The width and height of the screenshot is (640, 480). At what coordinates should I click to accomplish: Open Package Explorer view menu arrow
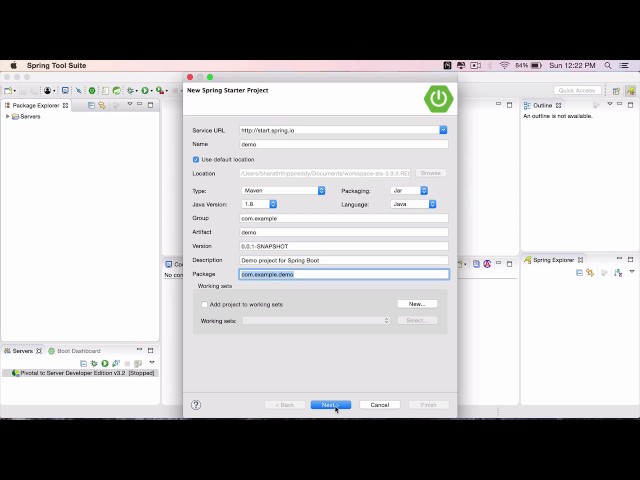tap(130, 104)
